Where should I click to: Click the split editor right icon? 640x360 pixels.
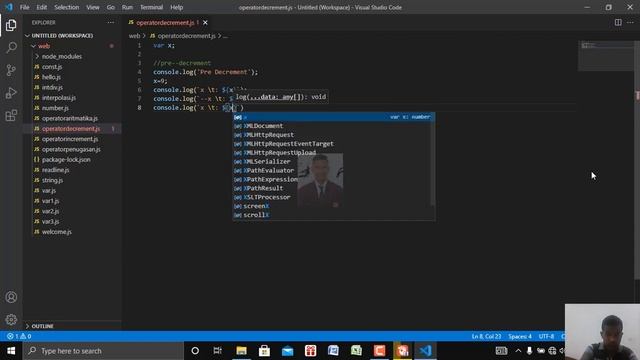[x=618, y=22]
